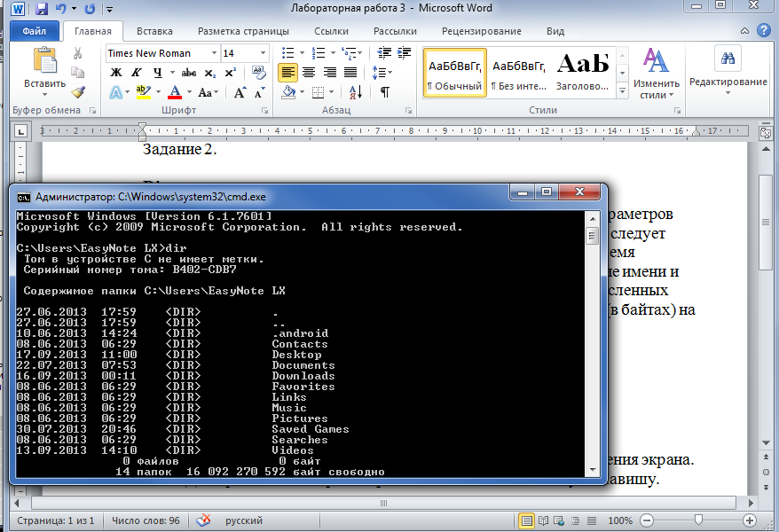Switch to Разметка страницы tab

coord(243,31)
